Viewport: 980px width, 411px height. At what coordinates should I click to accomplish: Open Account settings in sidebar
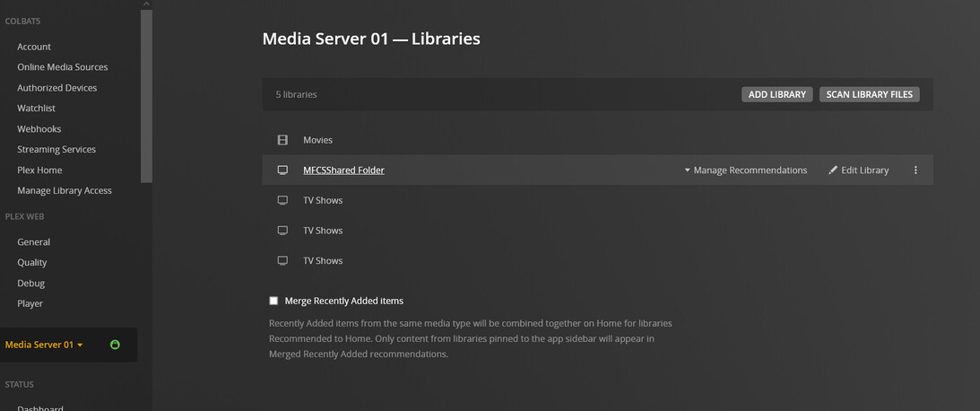click(34, 47)
